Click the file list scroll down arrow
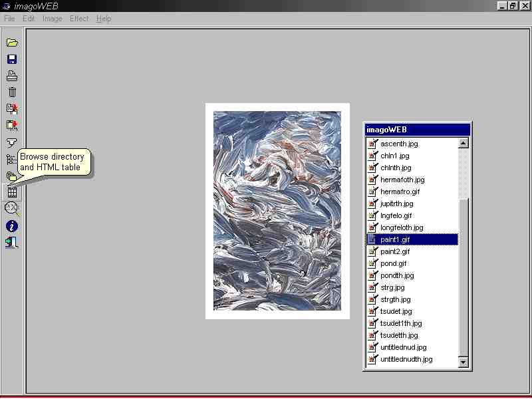This screenshot has height=399, width=532. point(464,362)
